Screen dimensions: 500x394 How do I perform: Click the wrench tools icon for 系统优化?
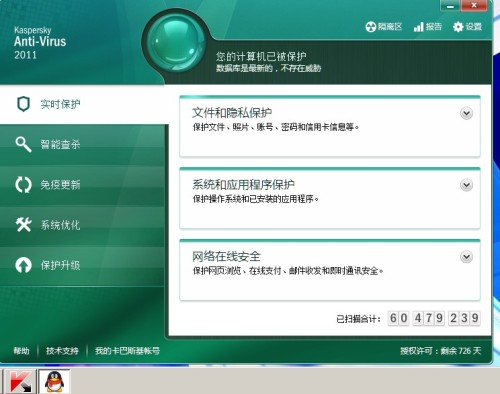click(x=23, y=225)
